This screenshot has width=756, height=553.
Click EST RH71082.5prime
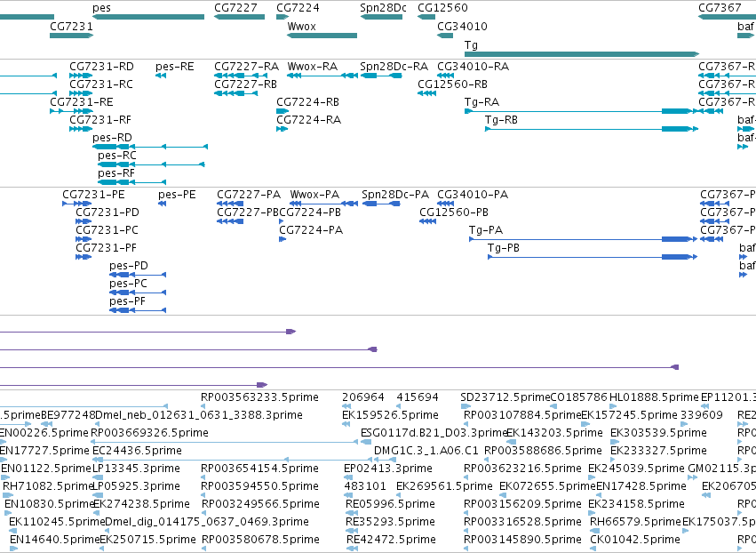coord(48,487)
